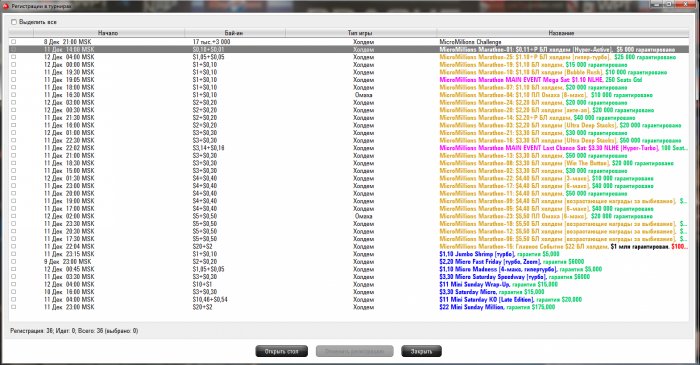
Task: Sort by "Тип игры" column header
Action: [361, 33]
